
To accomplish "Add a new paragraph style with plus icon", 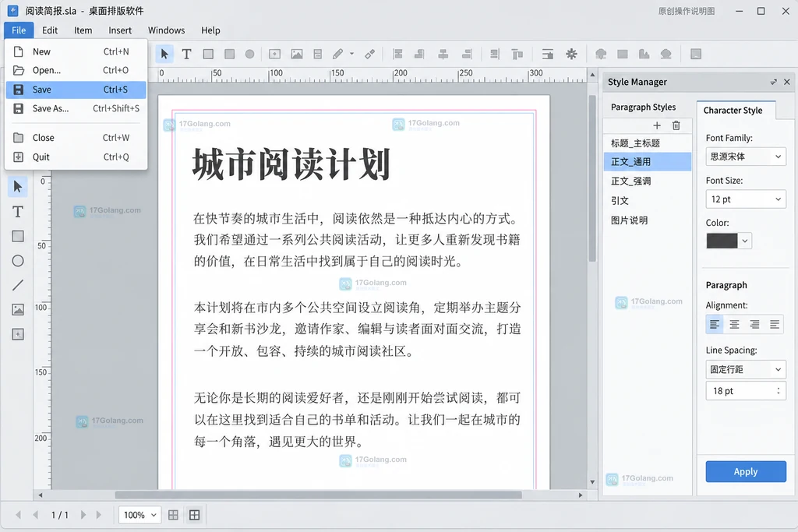I will tap(657, 125).
